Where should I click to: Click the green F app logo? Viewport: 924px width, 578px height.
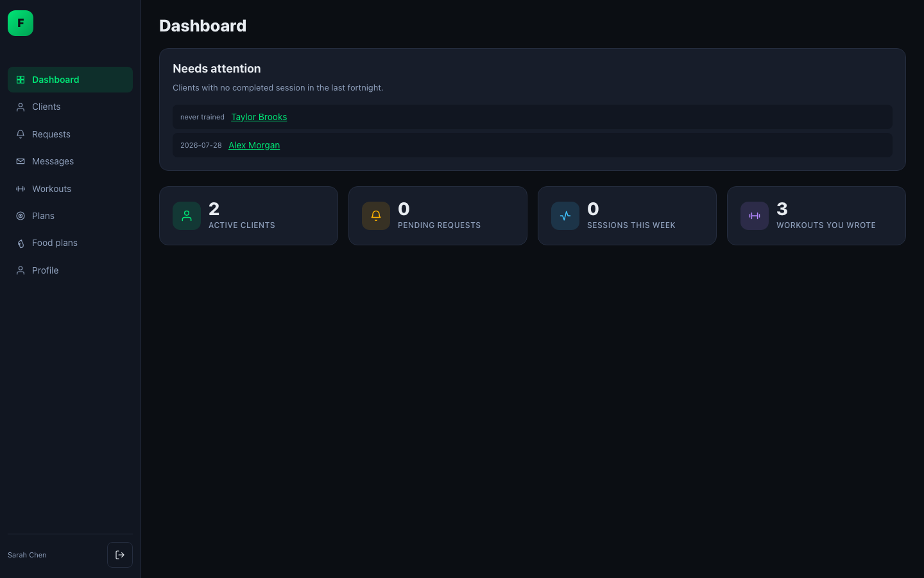21,23
